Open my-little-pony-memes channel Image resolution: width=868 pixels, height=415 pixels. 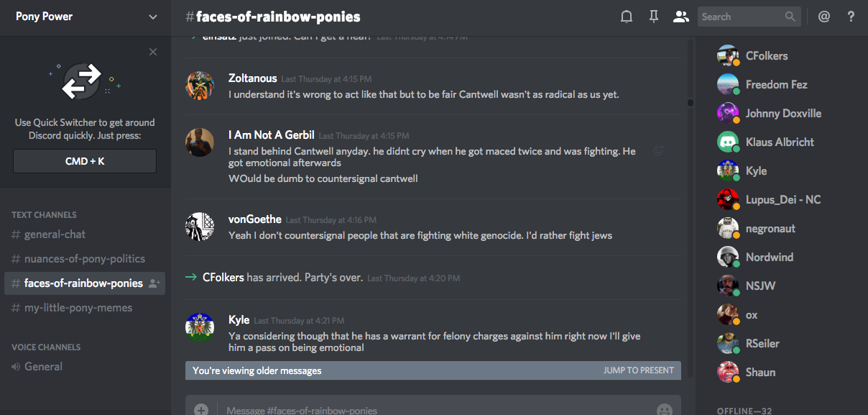(x=78, y=308)
